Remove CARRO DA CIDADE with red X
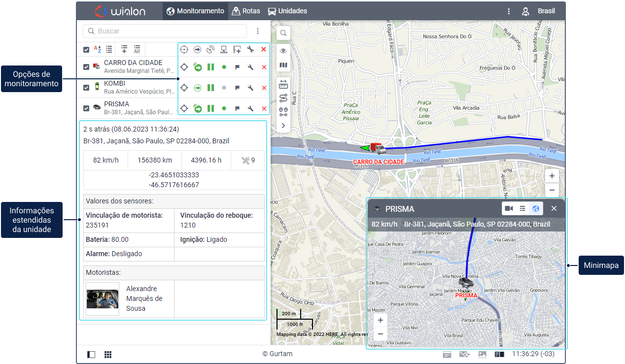 264,67
